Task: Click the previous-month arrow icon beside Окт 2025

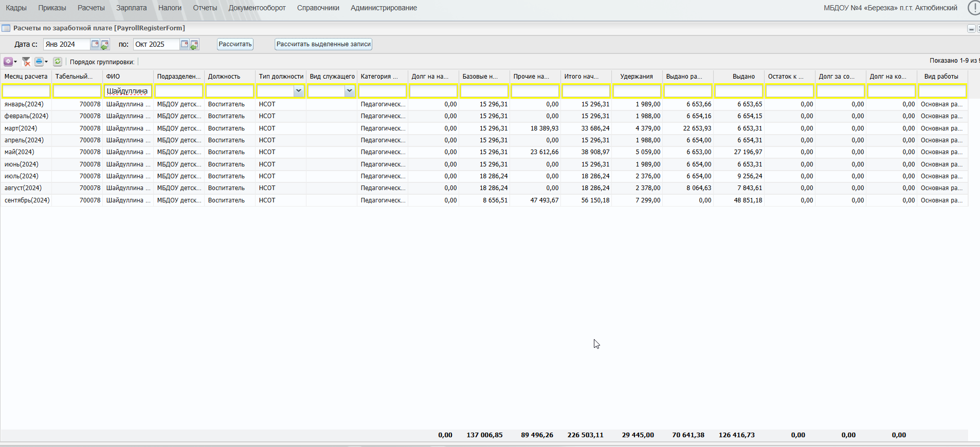Action: pyautogui.click(x=194, y=45)
